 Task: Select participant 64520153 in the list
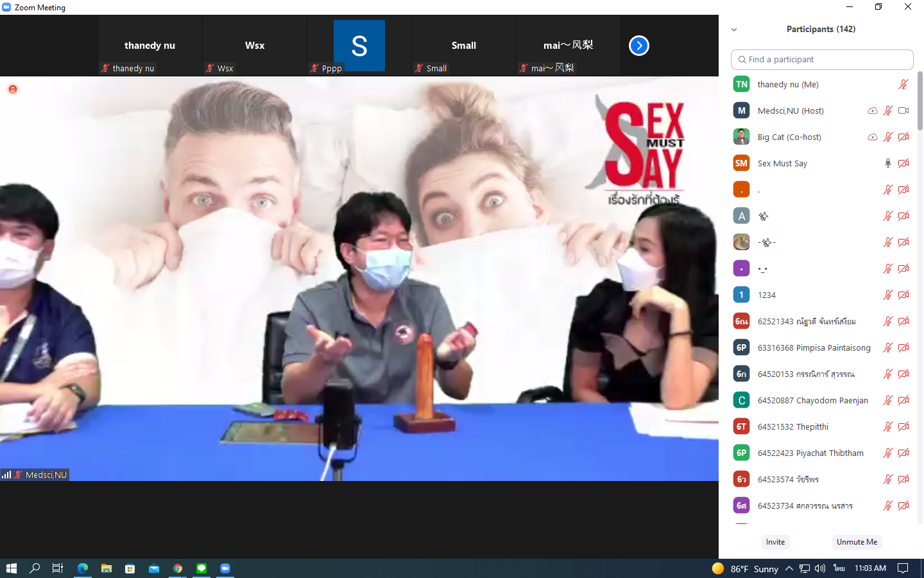click(x=822, y=374)
